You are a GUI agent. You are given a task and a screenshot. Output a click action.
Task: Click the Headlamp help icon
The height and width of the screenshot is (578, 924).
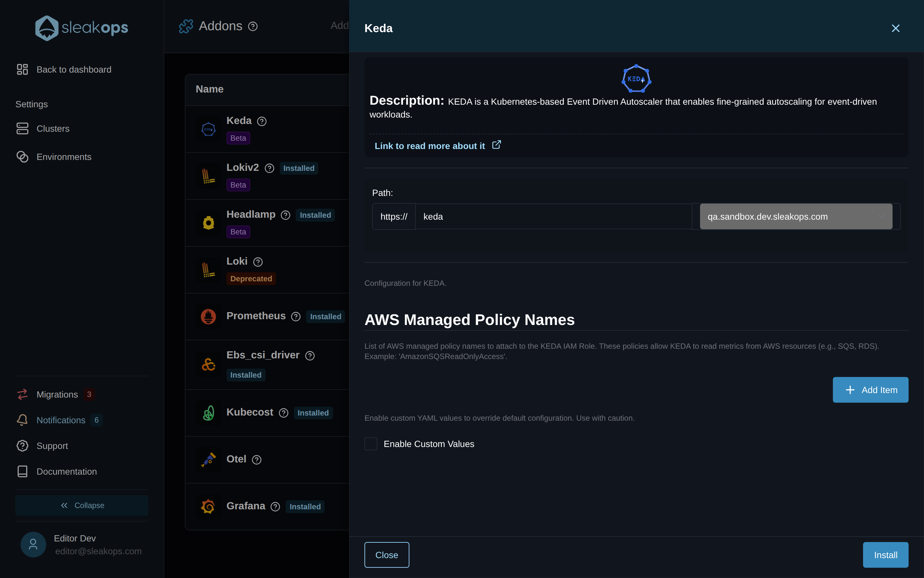coord(286,215)
